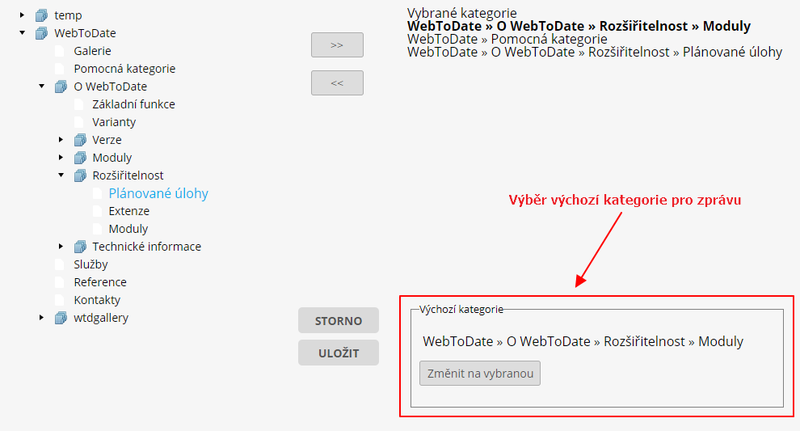The height and width of the screenshot is (431, 800).
Task: Add category with the >> button
Action: coord(337,46)
